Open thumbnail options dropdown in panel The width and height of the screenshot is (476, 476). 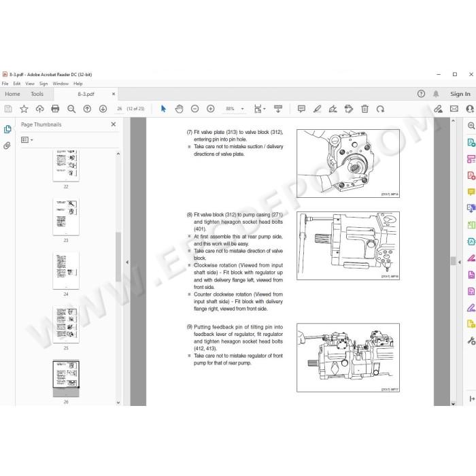click(27, 139)
